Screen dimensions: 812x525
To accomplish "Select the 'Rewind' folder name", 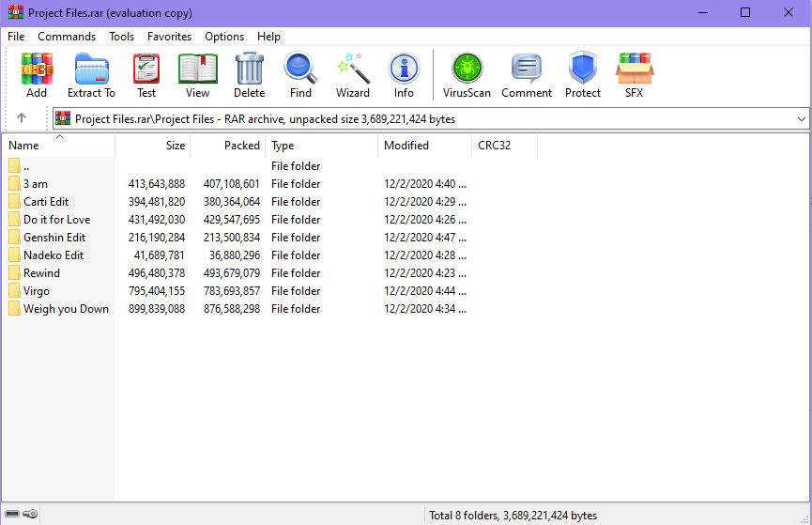I will point(41,273).
